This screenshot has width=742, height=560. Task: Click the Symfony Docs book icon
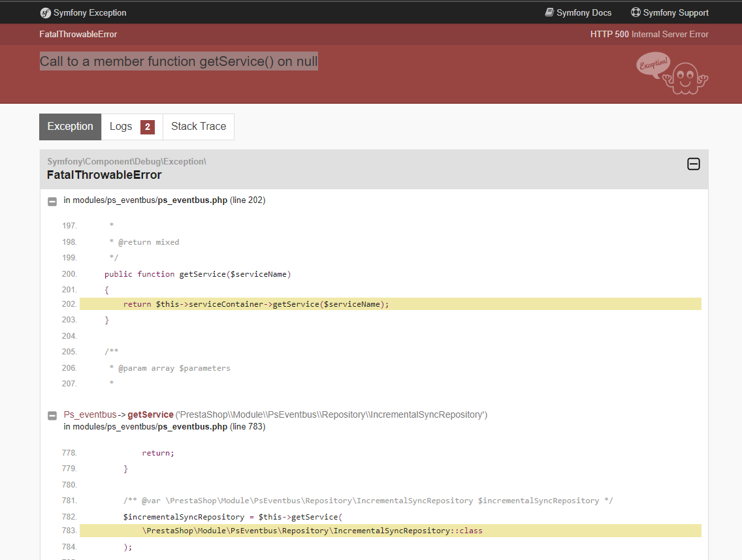(549, 12)
